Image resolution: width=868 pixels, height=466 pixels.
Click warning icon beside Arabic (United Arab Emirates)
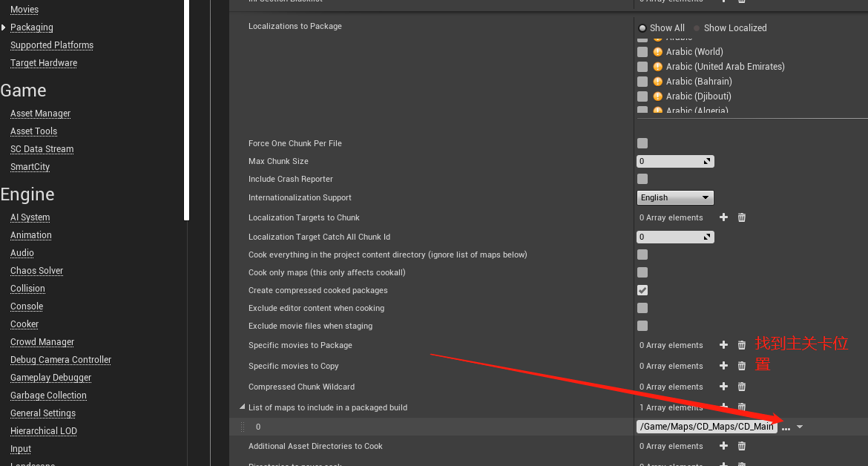(x=657, y=67)
